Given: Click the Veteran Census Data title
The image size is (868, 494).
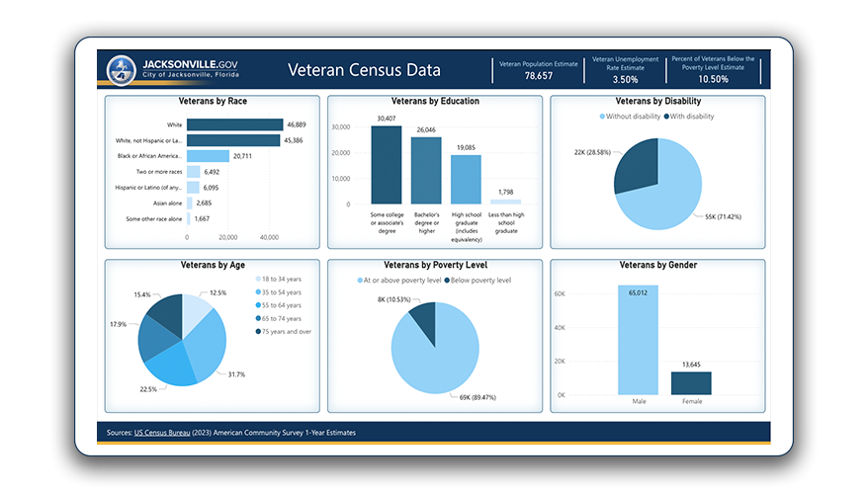Looking at the screenshot, I should [364, 70].
